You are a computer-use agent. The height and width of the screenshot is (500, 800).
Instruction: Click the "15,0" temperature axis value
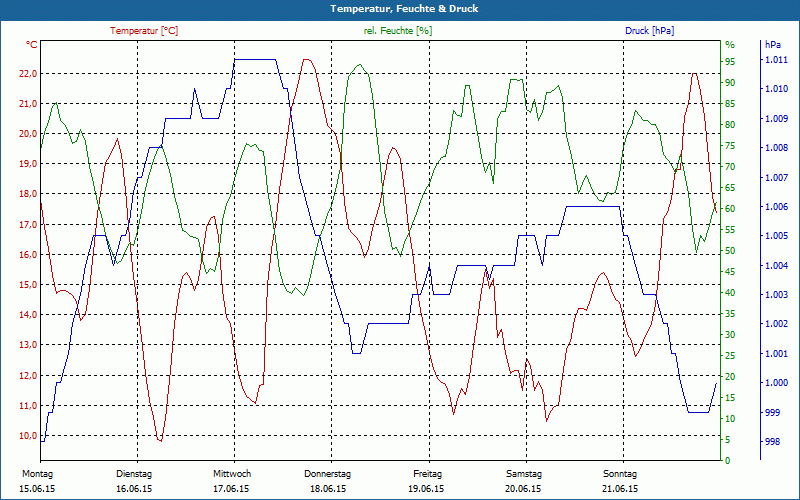pos(29,285)
